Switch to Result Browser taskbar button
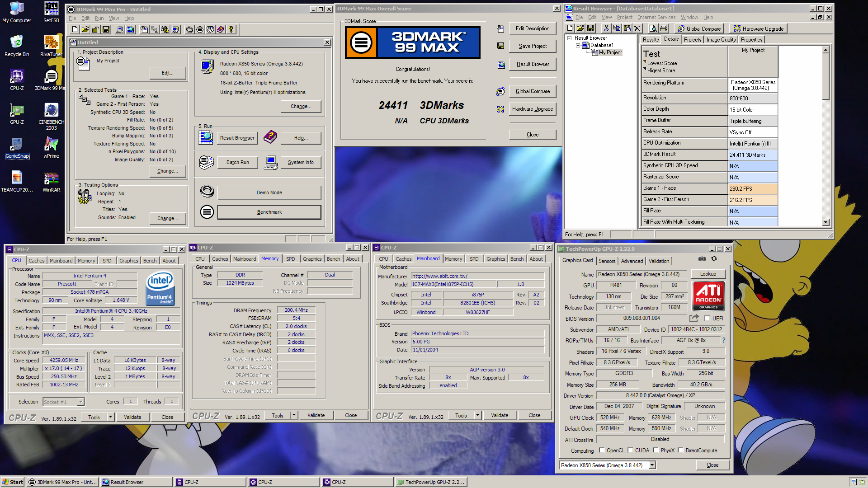This screenshot has height=488, width=868. coord(136,482)
